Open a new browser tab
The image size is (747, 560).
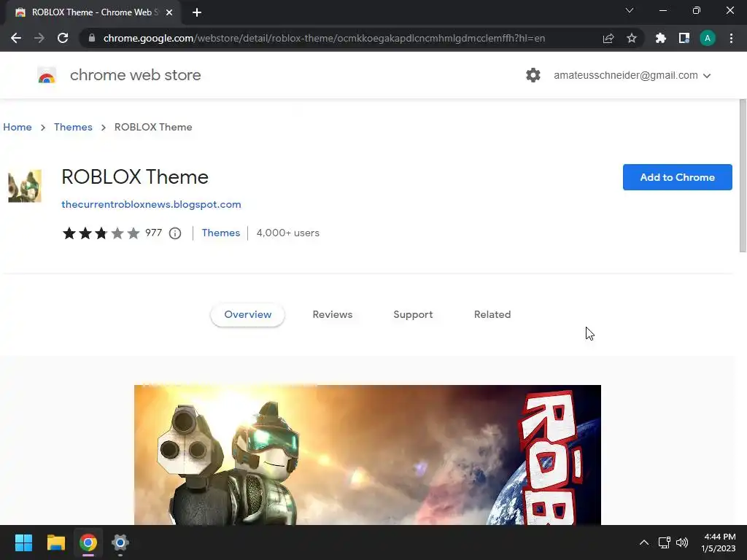[x=197, y=12]
